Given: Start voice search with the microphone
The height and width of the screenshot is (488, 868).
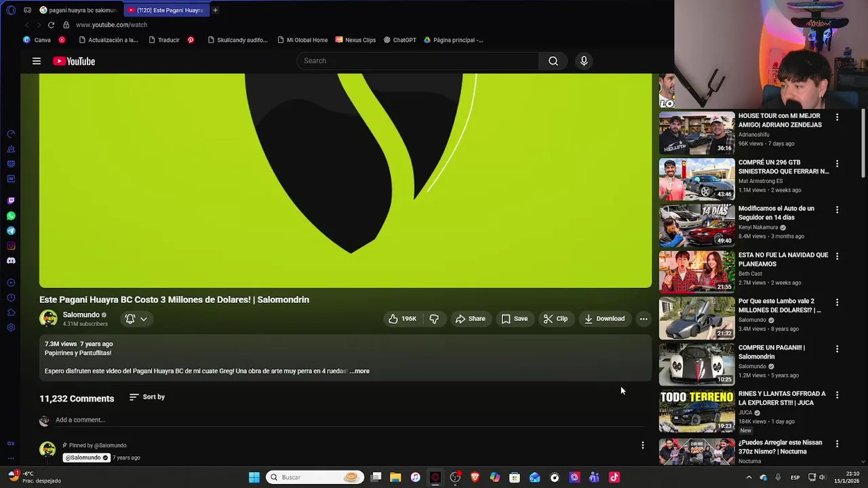Looking at the screenshot, I should pyautogui.click(x=584, y=61).
